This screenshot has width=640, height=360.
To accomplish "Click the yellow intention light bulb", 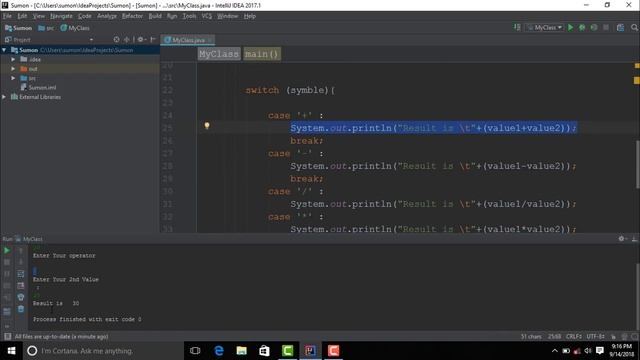I will point(207,125).
